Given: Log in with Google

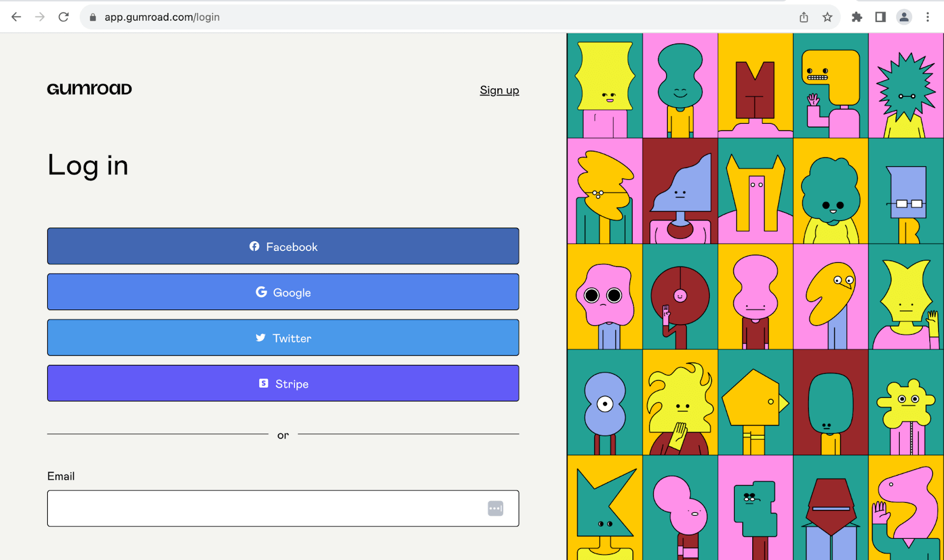Looking at the screenshot, I should 283,292.
